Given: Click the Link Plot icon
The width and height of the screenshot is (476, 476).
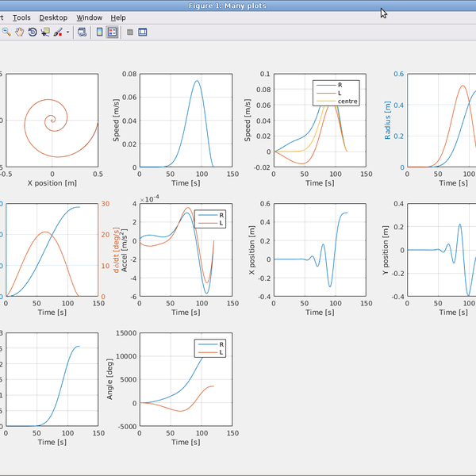Looking at the screenshot, I should 82,33.
